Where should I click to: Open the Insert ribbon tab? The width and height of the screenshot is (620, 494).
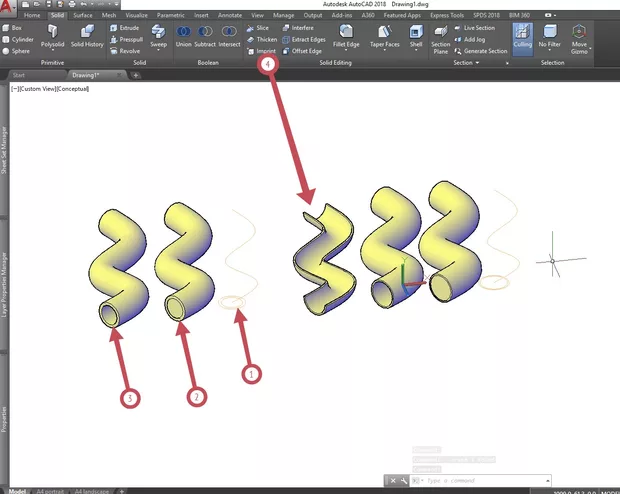(201, 15)
